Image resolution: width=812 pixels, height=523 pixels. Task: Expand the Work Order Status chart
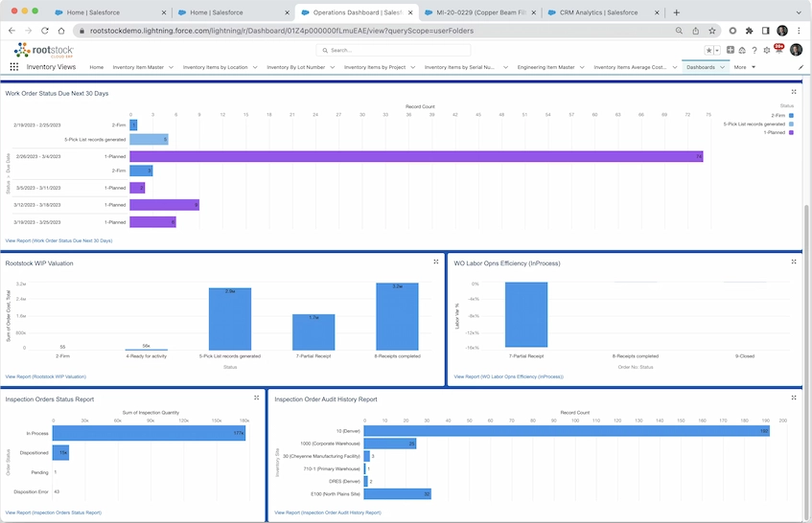point(794,92)
